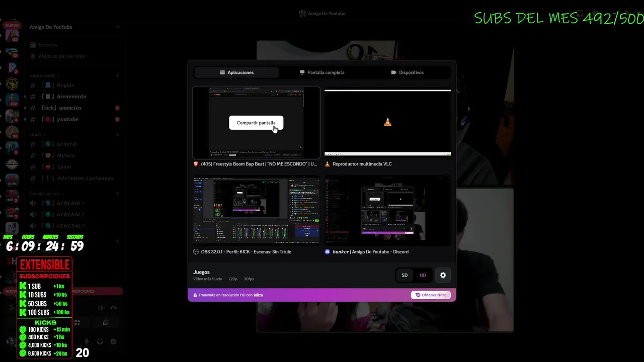Click OBS icon beside OBS 32.0.1 title

click(196, 252)
